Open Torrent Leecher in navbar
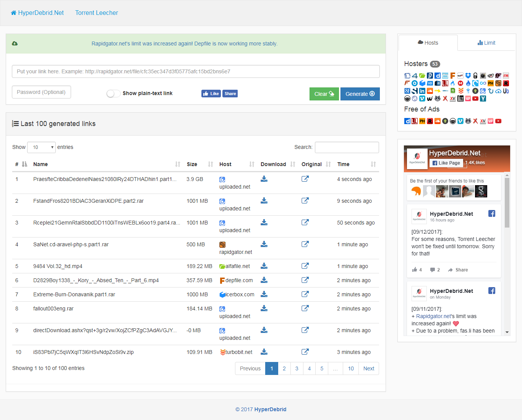Viewport: 522px width, 420px height. tap(97, 13)
